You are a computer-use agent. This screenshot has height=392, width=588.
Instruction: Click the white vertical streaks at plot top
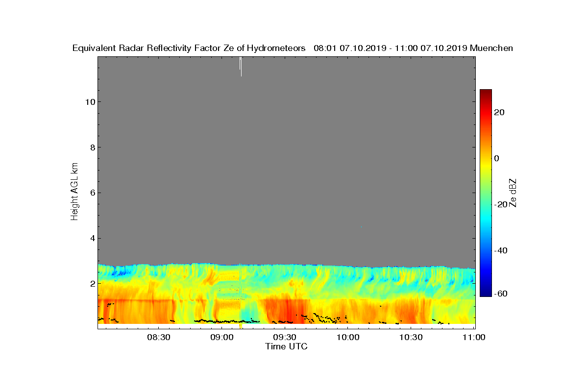click(241, 66)
